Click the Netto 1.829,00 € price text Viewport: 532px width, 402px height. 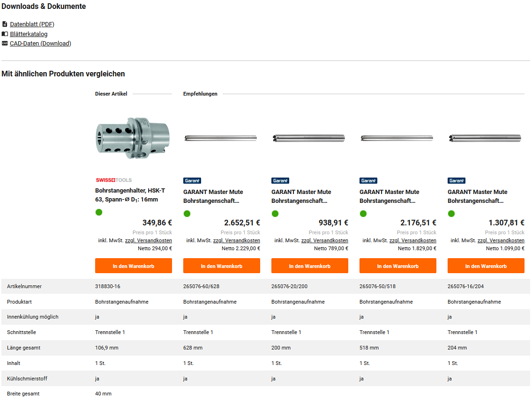point(417,249)
